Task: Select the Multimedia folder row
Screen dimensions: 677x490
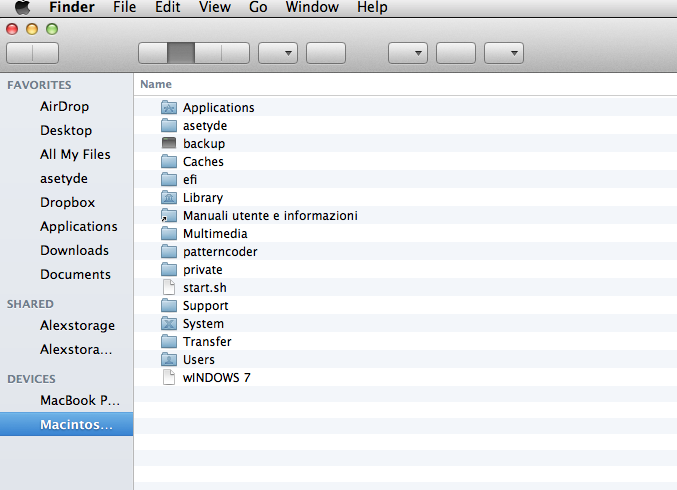Action: point(405,234)
